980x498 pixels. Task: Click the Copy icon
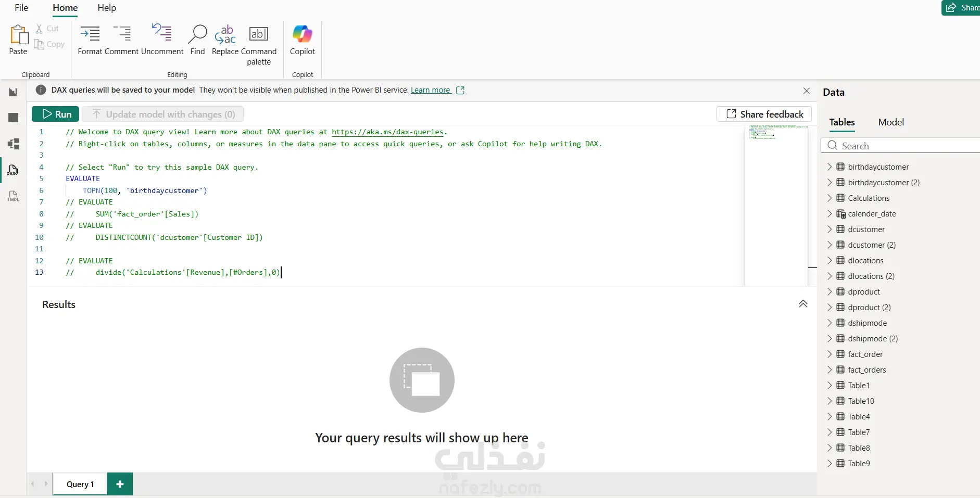[x=39, y=44]
